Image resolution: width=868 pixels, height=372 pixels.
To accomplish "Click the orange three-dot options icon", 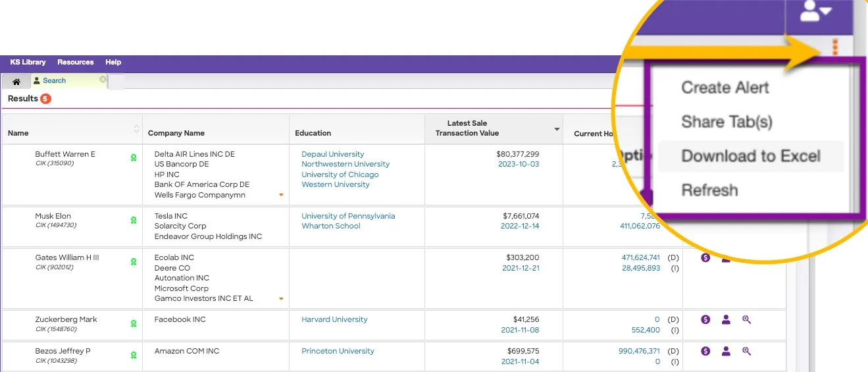I will tap(835, 47).
